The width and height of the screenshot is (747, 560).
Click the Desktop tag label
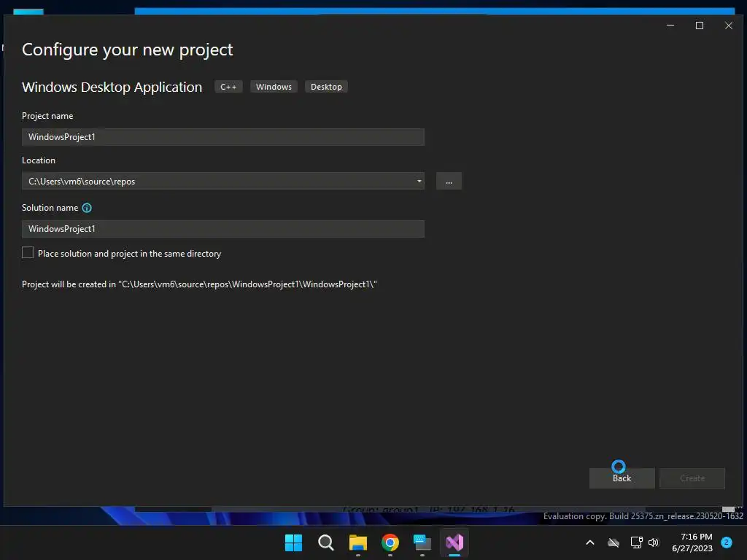click(326, 87)
